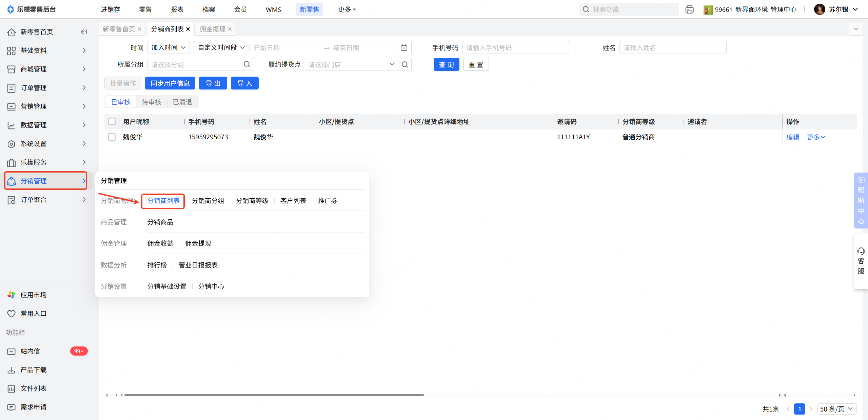Open the 加入时间 dropdown
Image resolution: width=868 pixels, height=420 pixels.
click(169, 48)
